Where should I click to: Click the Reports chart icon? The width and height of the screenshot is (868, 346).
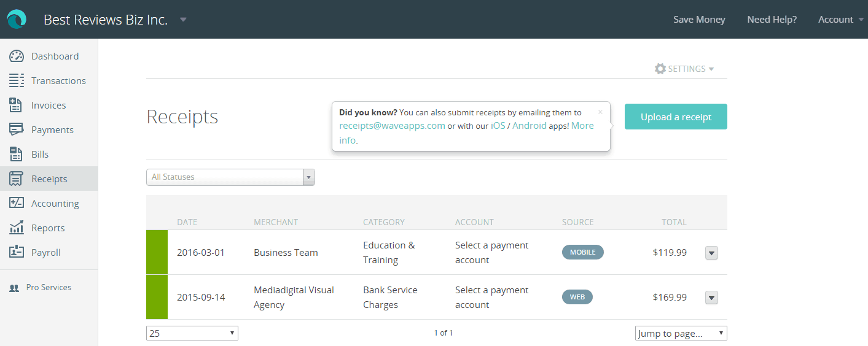tap(17, 228)
